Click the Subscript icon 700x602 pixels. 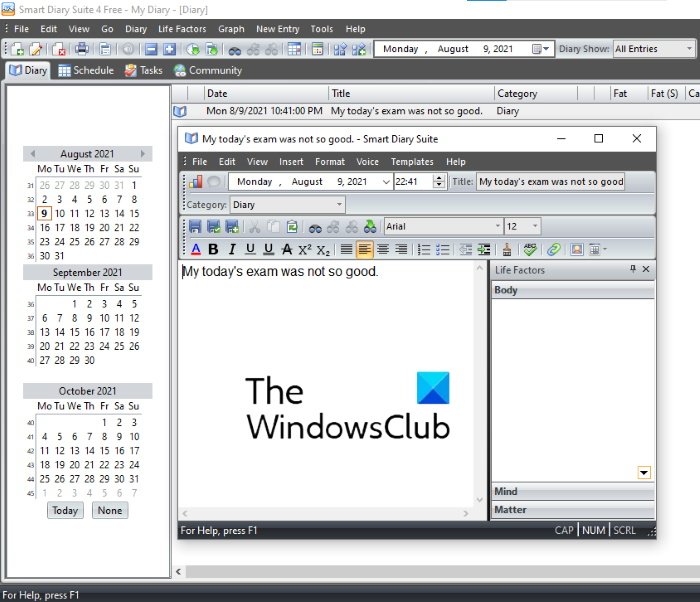(x=323, y=250)
